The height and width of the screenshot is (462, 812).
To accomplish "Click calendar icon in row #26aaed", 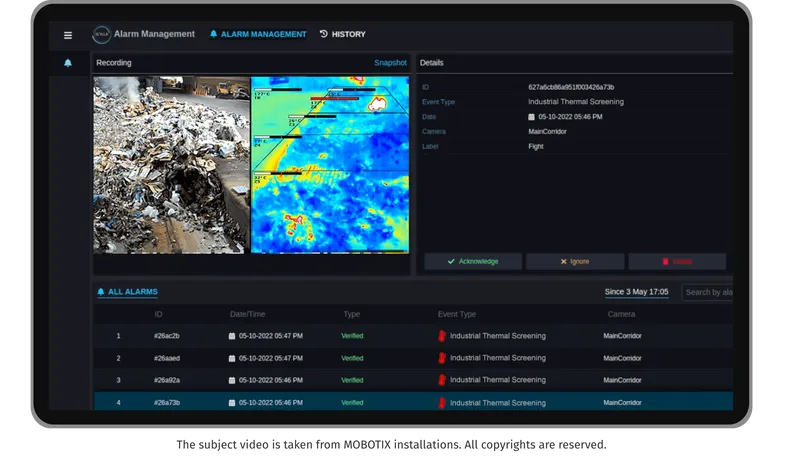I will [x=232, y=358].
